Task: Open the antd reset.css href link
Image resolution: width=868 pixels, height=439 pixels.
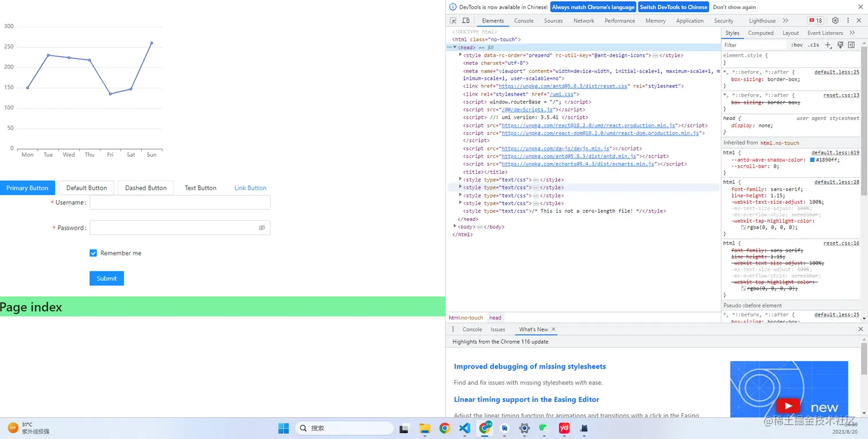Action: click(x=562, y=86)
